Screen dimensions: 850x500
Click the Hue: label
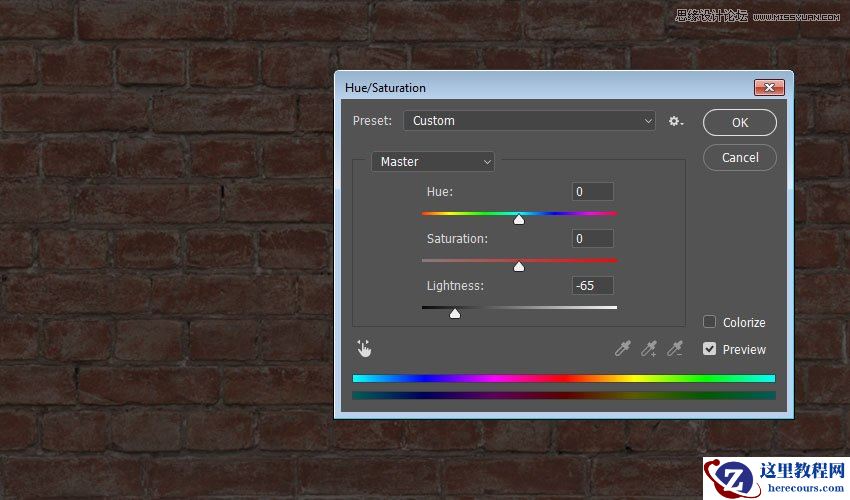[x=440, y=191]
